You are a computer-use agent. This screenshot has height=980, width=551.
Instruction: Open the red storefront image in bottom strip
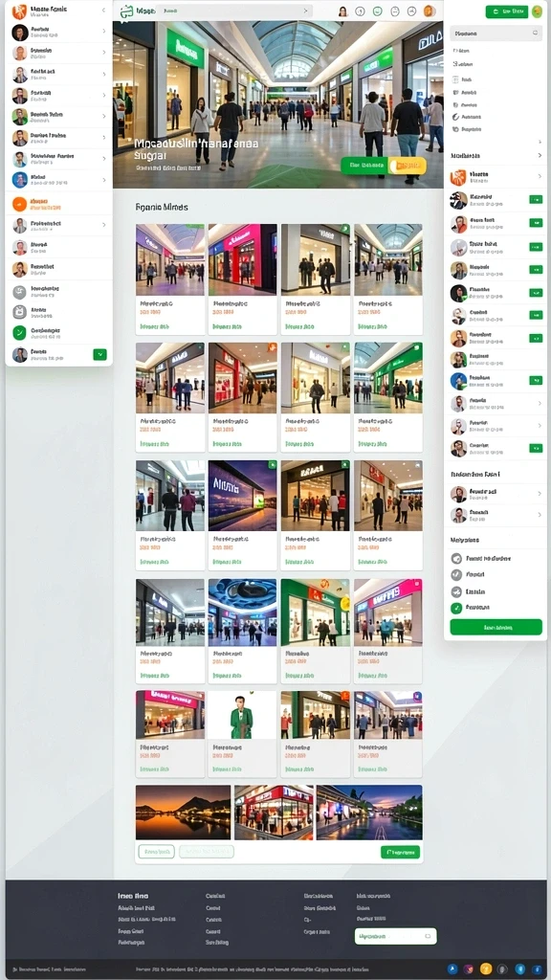pos(274,812)
